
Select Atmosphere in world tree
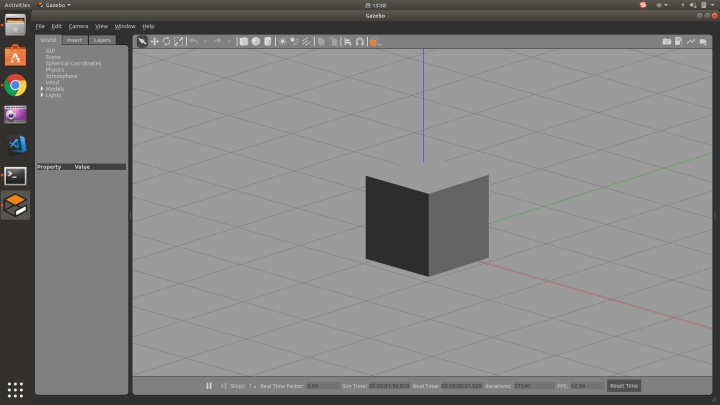(x=62, y=76)
